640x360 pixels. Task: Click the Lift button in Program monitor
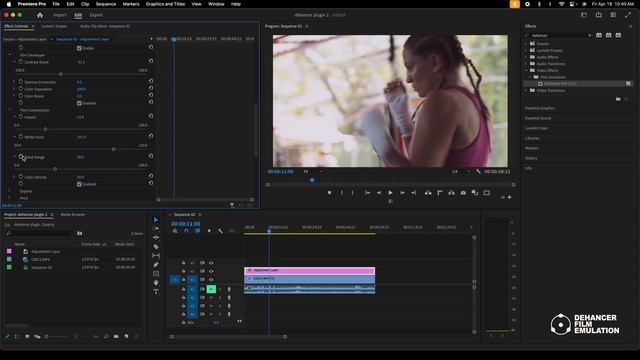(x=428, y=193)
